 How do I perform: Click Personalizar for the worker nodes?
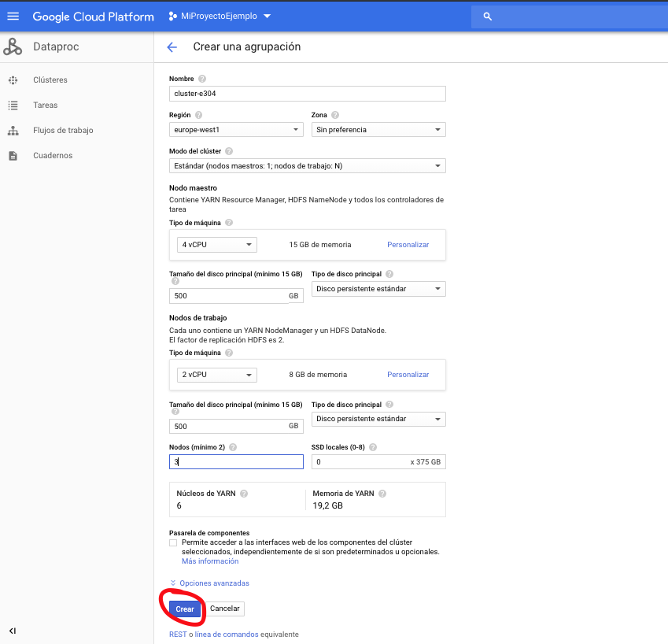coord(408,375)
